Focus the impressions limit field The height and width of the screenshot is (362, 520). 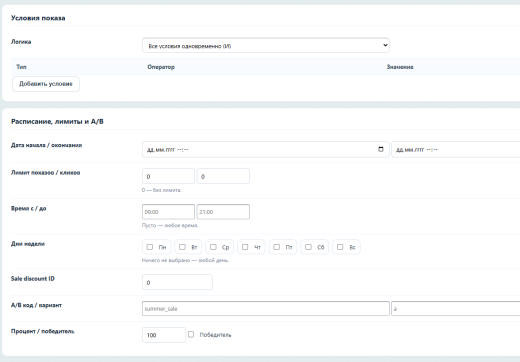pyautogui.click(x=168, y=176)
